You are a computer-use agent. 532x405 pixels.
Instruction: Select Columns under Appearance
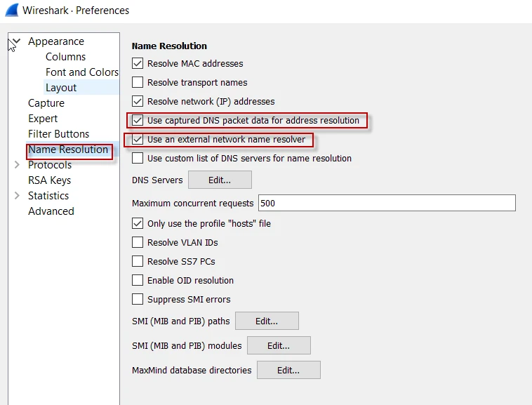tap(65, 57)
